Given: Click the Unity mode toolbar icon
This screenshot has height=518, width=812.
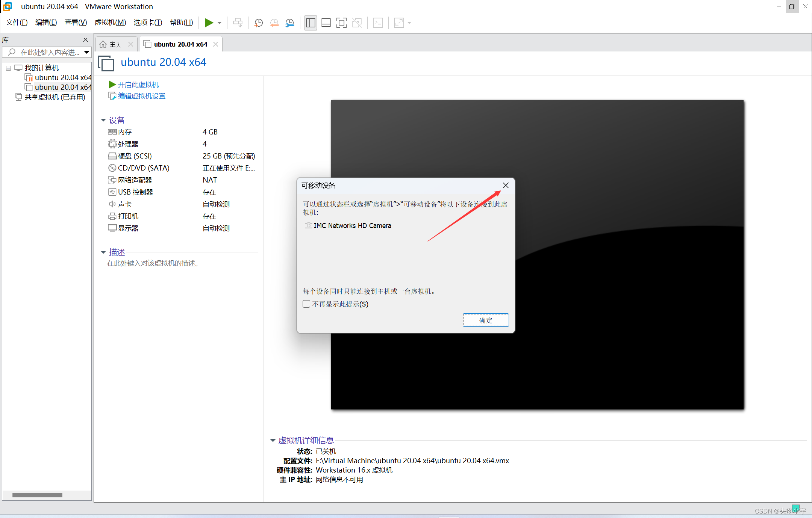Looking at the screenshot, I should pyautogui.click(x=357, y=23).
